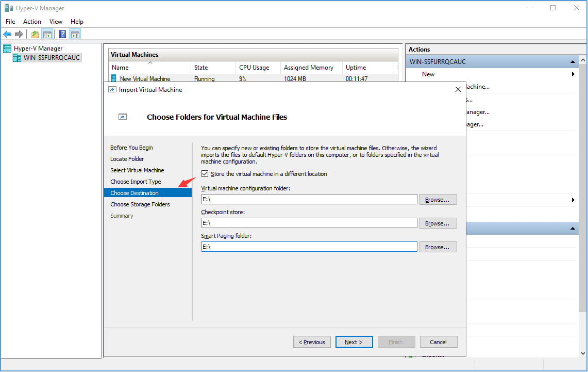
Task: Open the Help menu
Action: coord(77,21)
